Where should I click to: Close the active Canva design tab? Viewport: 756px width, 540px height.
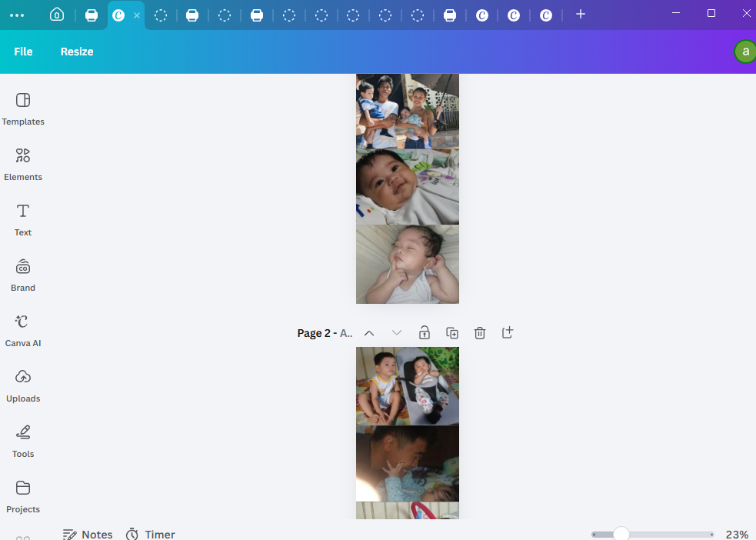click(137, 15)
